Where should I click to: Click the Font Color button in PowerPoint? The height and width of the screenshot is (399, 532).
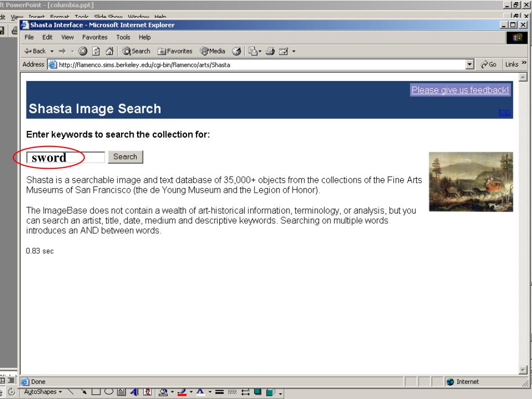click(x=201, y=392)
